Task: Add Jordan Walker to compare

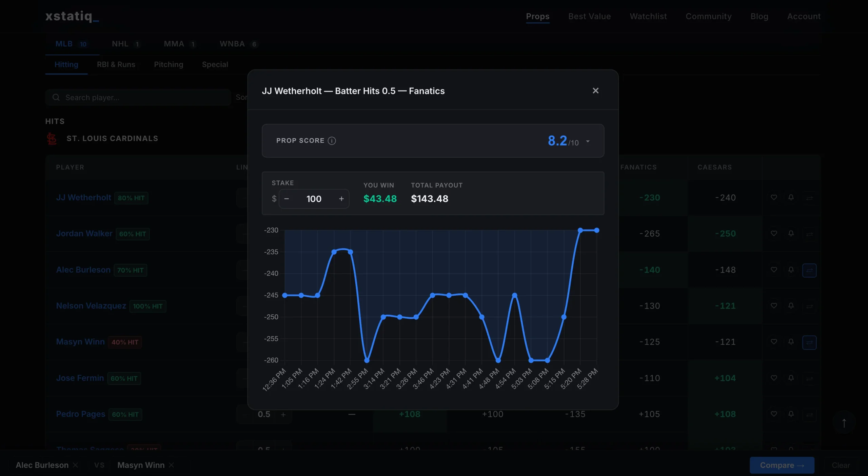Action: 809,234
